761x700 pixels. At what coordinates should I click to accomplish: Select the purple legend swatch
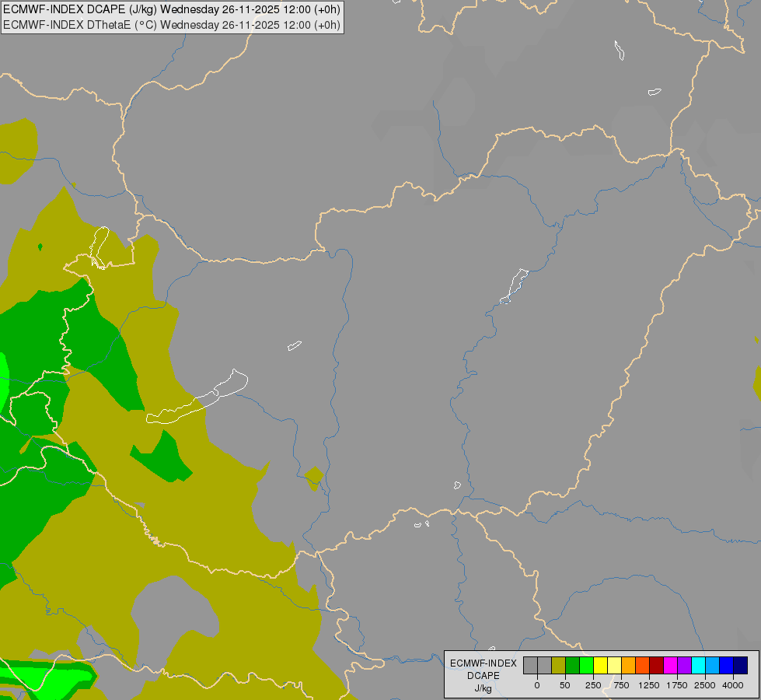(684, 665)
